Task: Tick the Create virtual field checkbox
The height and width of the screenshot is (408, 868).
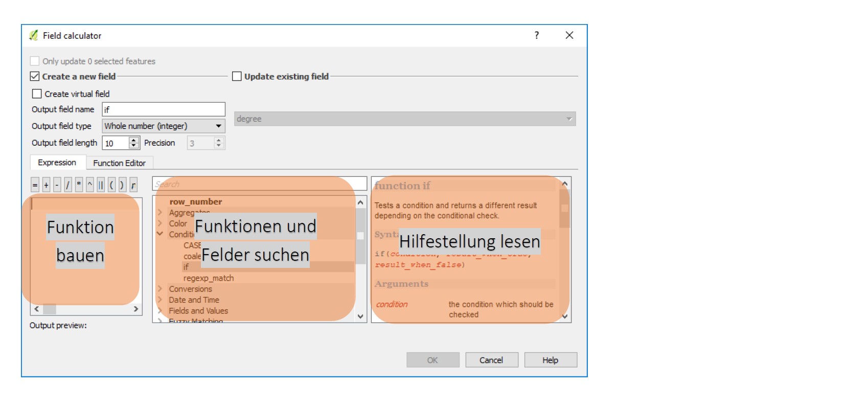Action: point(37,94)
